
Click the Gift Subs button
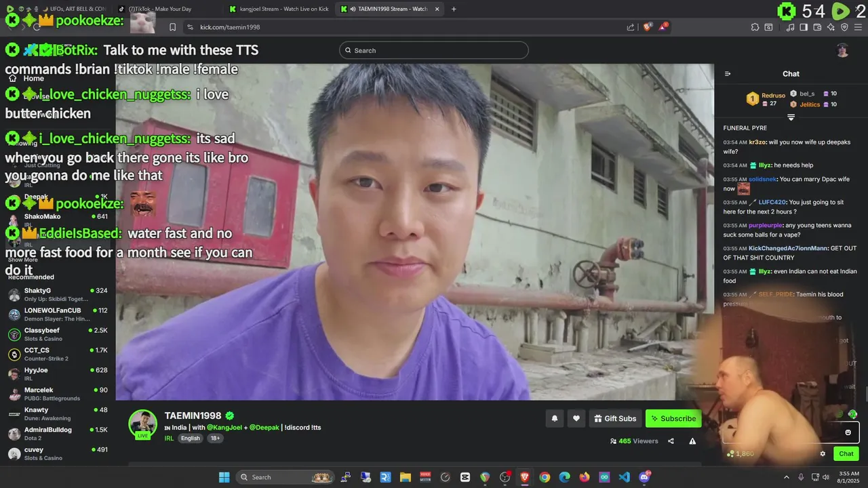click(615, 419)
